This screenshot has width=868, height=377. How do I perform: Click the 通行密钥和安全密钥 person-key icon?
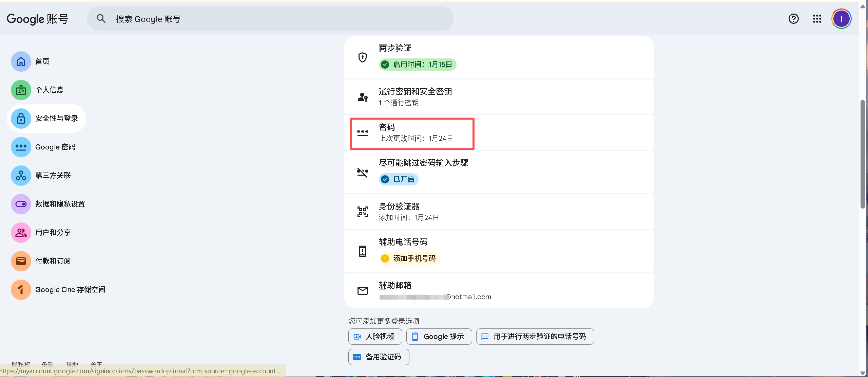(362, 97)
